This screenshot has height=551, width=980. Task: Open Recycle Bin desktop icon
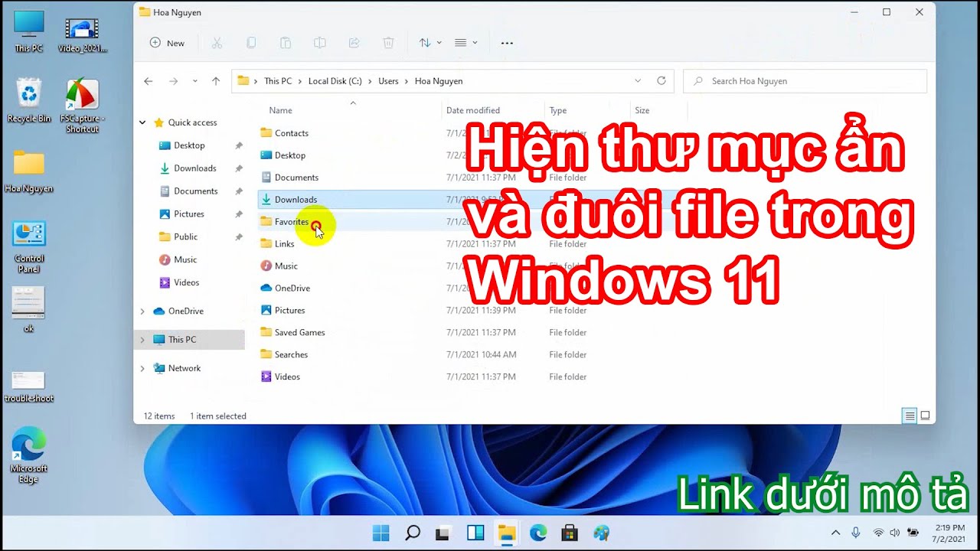[29, 100]
